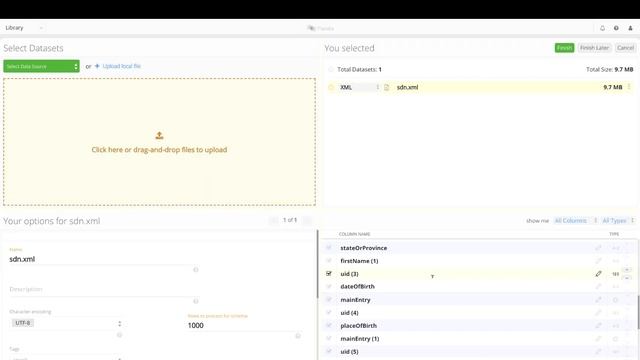Toggle the mainEntry column checkbox
The height and width of the screenshot is (360, 640).
tap(329, 299)
